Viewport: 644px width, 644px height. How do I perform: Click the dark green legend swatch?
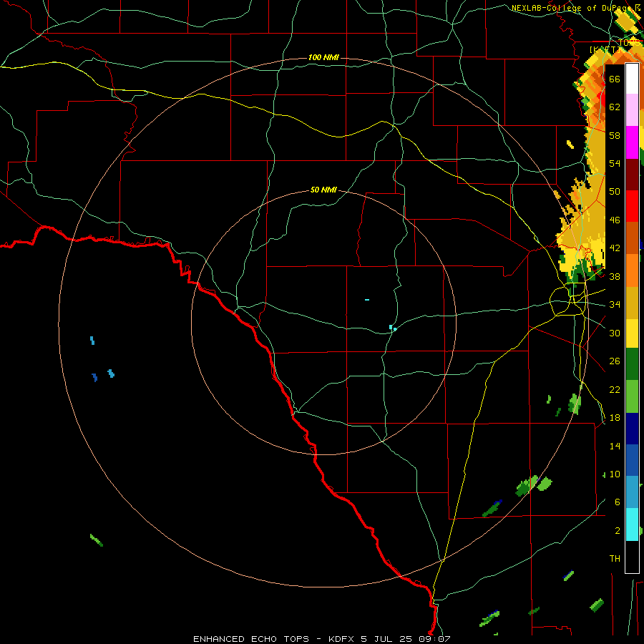point(632,364)
